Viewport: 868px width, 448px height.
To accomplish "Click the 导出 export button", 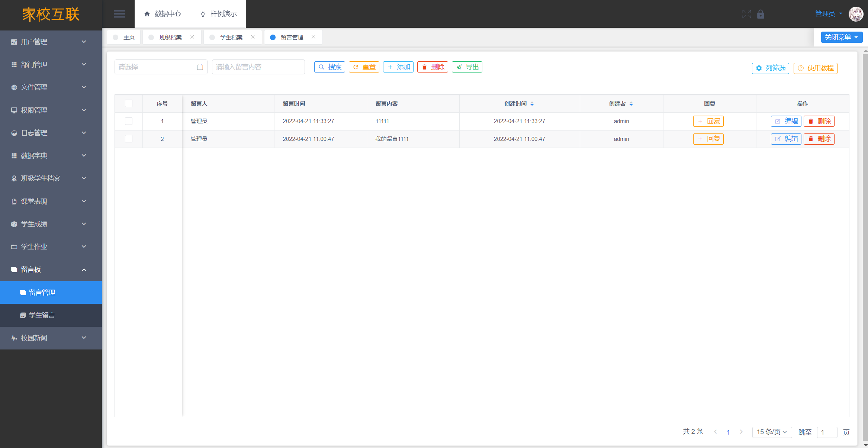I will click(x=467, y=67).
